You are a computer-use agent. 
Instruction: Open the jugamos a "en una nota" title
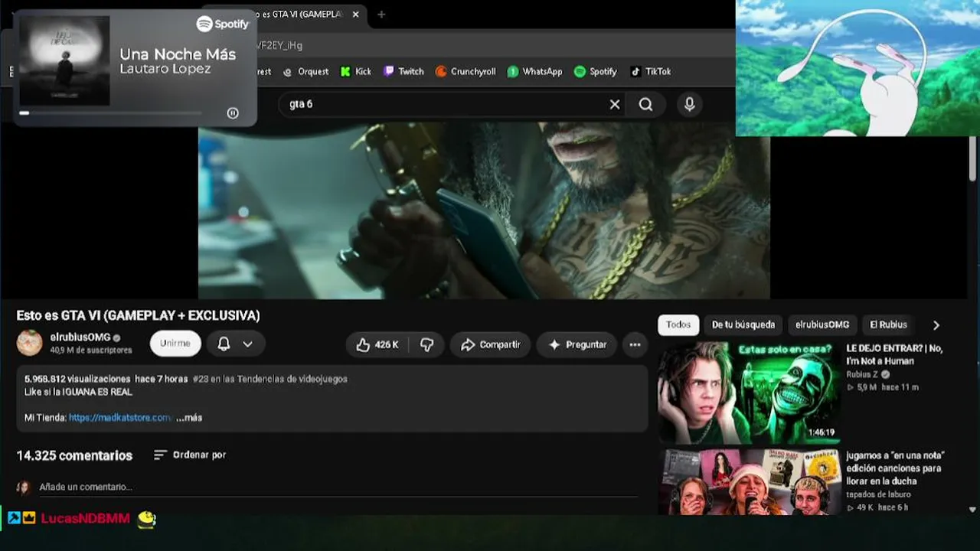(x=894, y=468)
